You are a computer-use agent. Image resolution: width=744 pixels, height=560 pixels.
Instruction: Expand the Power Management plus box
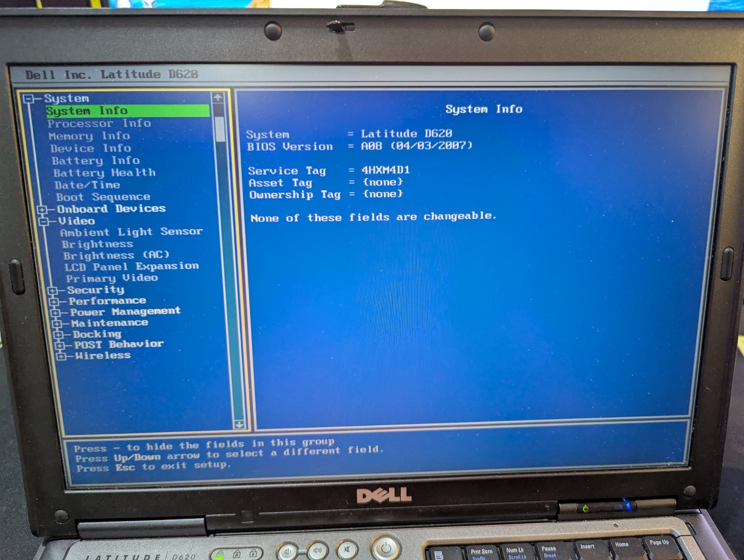[x=56, y=313]
